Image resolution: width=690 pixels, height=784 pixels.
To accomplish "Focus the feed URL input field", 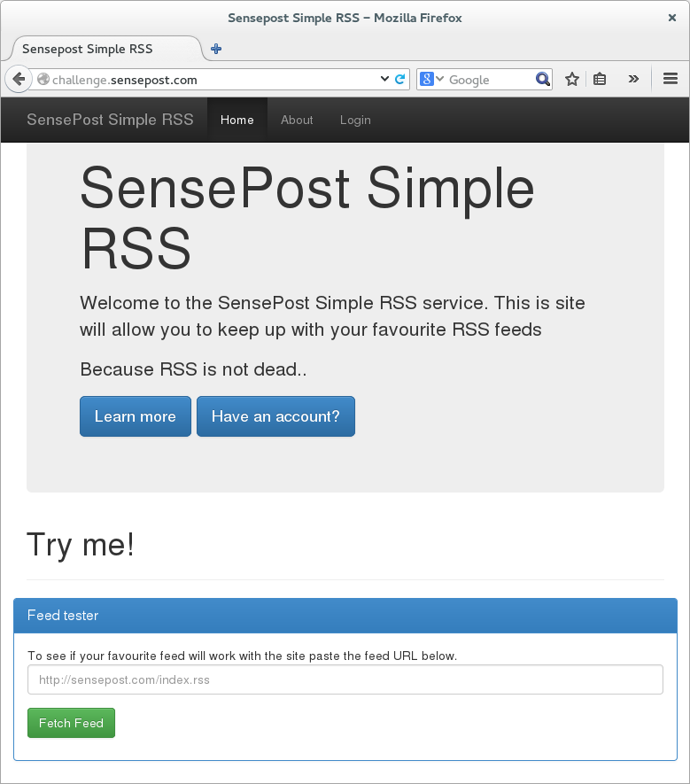I will tap(345, 680).
